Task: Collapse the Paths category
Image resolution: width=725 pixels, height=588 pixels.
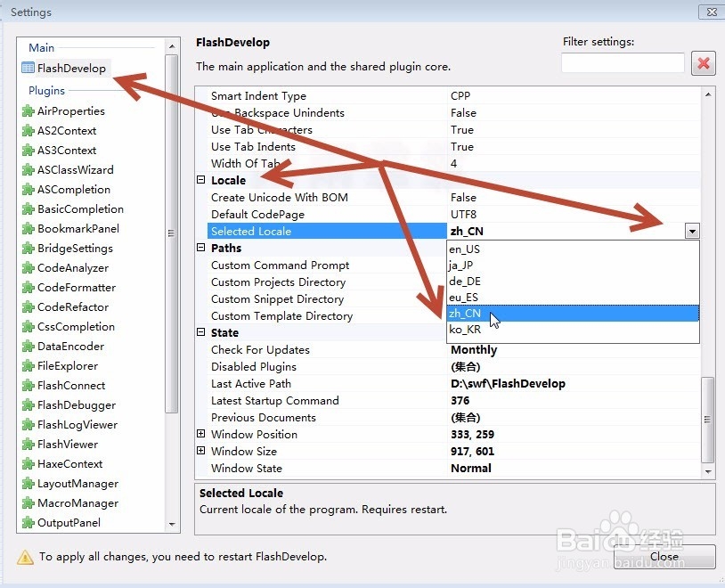Action: point(200,248)
